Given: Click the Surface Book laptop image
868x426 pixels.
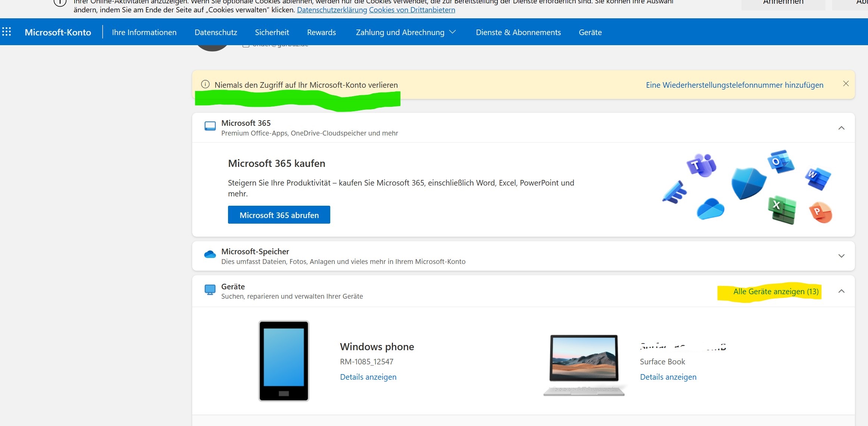Looking at the screenshot, I should 584,365.
